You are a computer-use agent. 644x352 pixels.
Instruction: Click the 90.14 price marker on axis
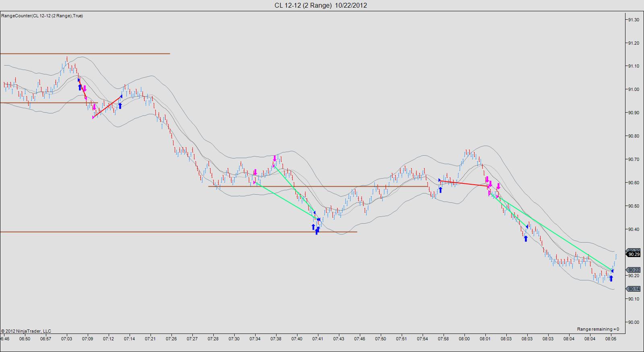634,289
